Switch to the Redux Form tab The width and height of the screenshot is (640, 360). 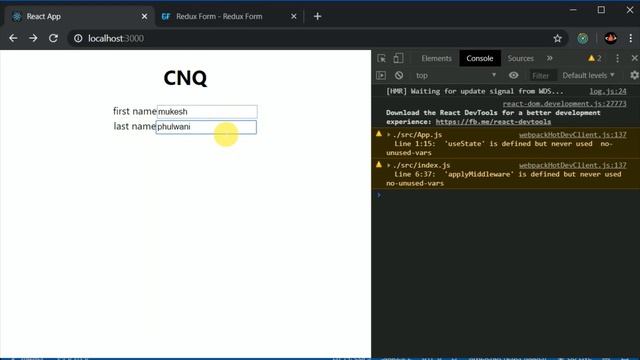229,16
